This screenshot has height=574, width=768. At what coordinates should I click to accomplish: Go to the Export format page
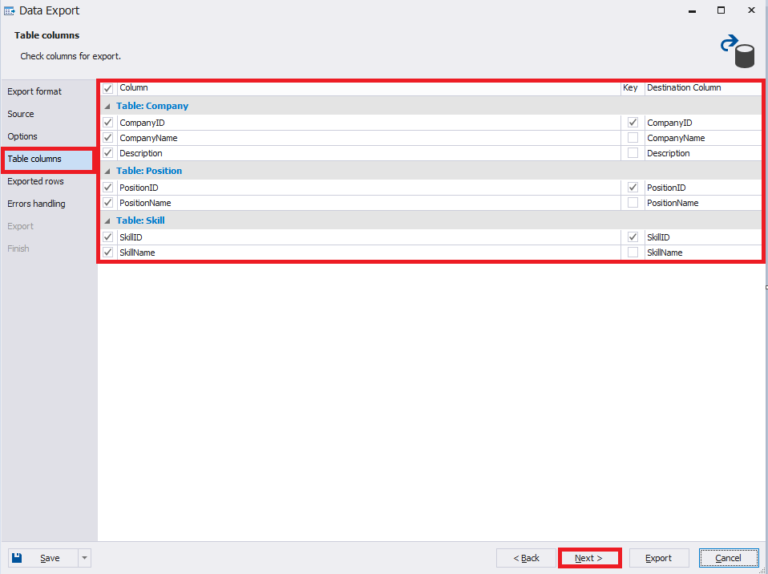point(34,92)
